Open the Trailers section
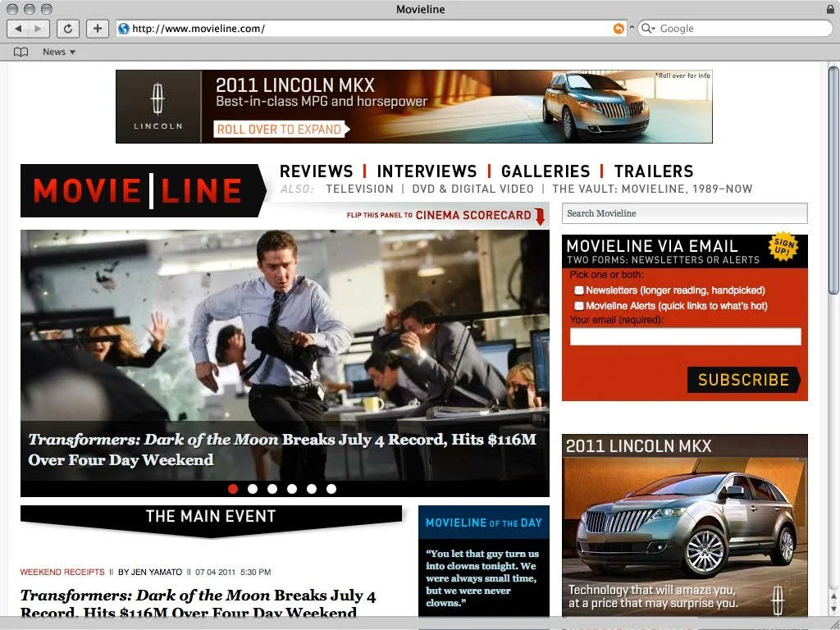The width and height of the screenshot is (840, 630). [654, 171]
